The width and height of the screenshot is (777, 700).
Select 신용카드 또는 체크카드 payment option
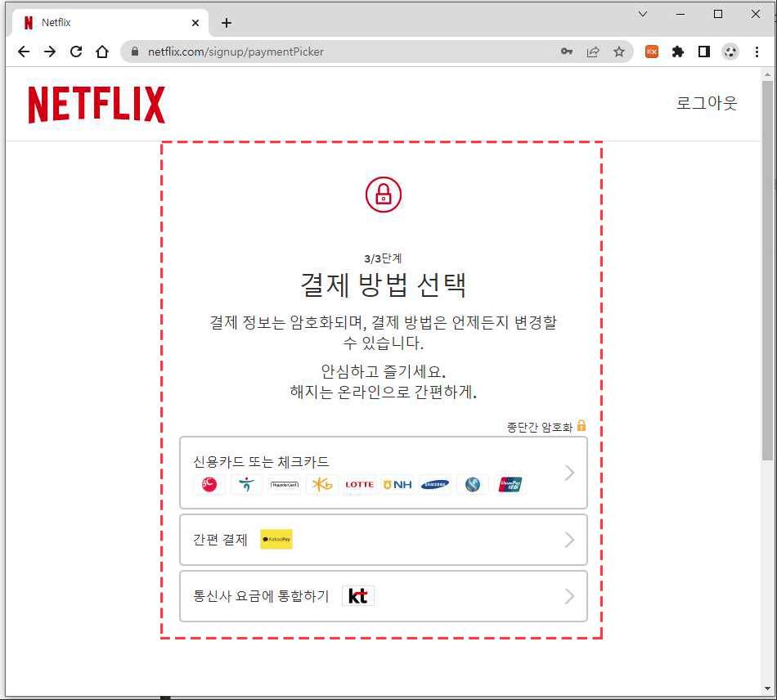point(384,473)
